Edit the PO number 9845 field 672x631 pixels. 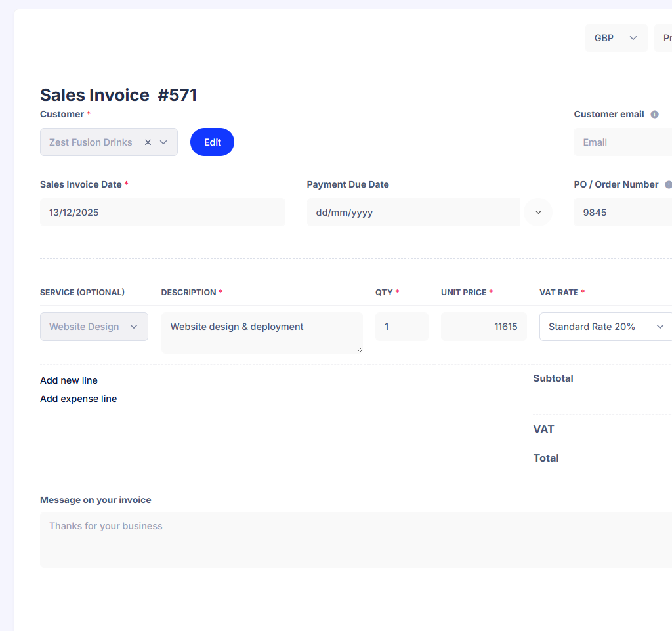click(622, 212)
